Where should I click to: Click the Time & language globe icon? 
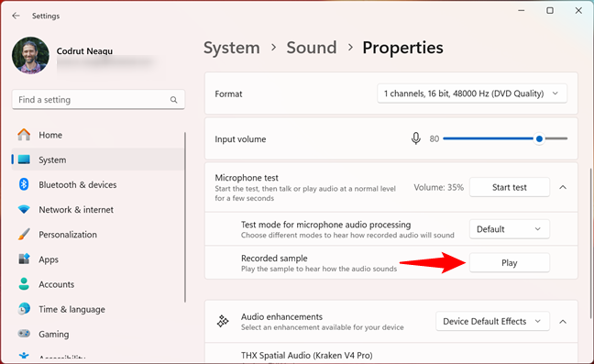click(x=24, y=309)
